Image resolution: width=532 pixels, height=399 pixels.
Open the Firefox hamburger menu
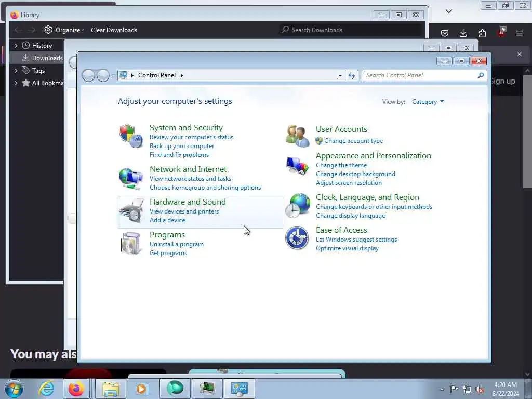click(520, 33)
